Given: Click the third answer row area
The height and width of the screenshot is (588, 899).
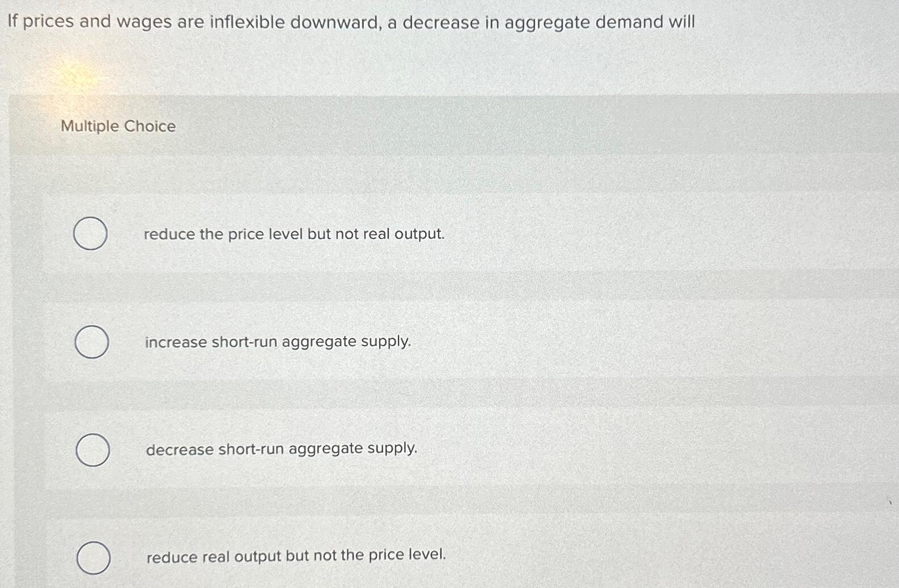Looking at the screenshot, I should 397,449.
